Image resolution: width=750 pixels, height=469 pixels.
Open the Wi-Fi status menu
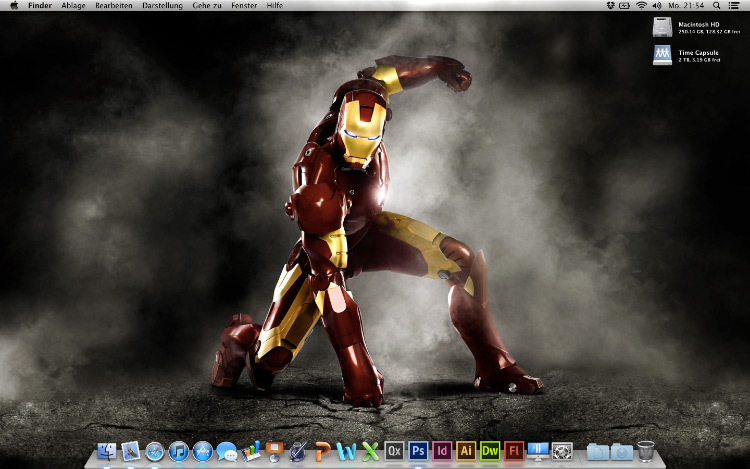(641, 5)
